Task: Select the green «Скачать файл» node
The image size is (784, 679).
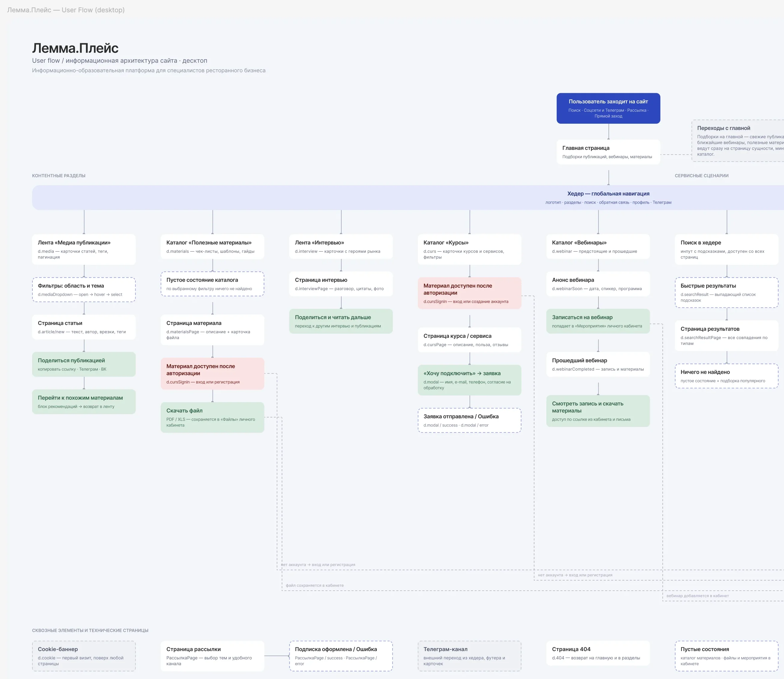Action: [x=213, y=417]
